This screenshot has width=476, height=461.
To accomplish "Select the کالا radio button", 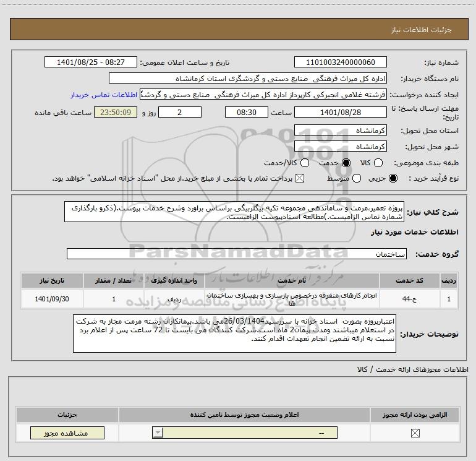I will [x=378, y=163].
